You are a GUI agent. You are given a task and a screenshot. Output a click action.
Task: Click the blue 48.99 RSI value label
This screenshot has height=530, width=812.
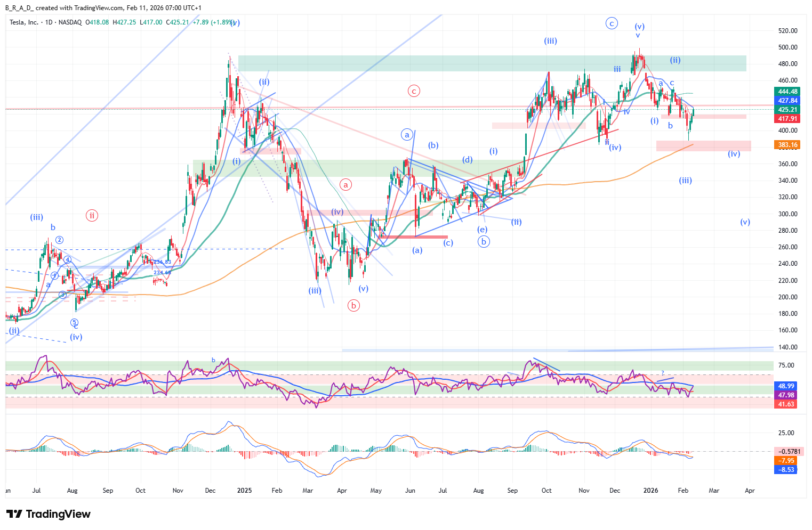point(786,386)
